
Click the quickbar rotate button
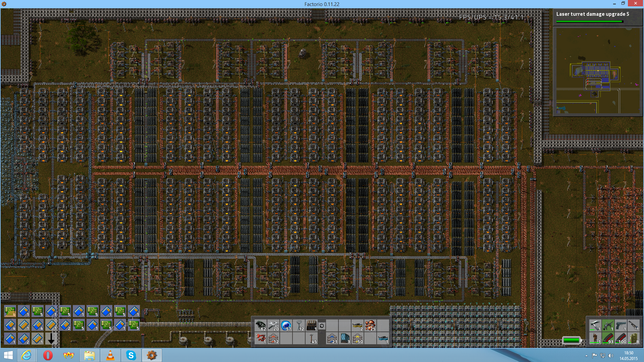(x=322, y=326)
